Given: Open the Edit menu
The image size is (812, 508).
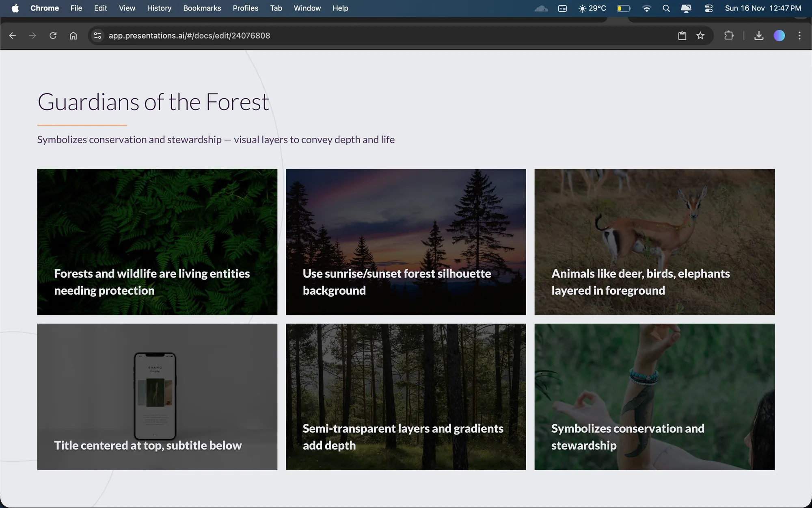Looking at the screenshot, I should coord(100,8).
